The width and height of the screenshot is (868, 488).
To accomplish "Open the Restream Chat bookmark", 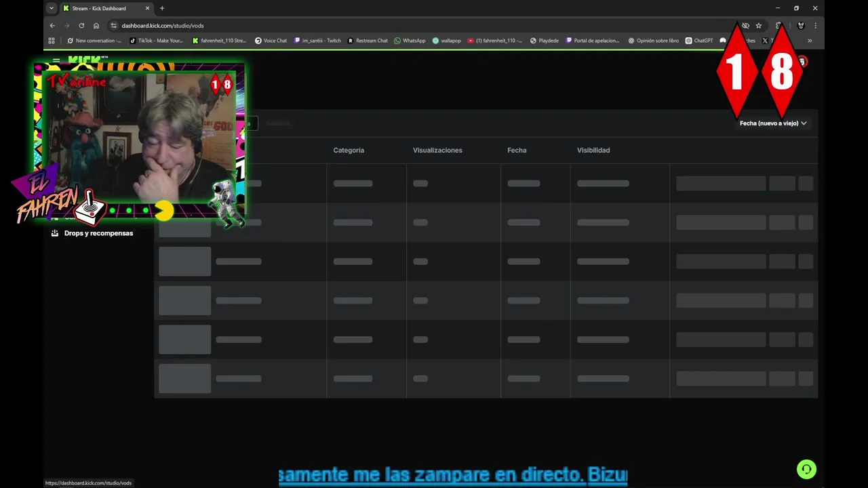I will 368,41.
